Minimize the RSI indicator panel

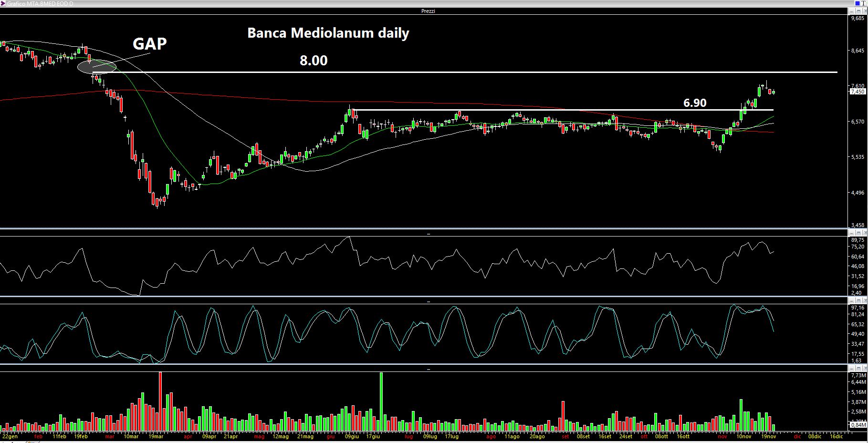click(851, 233)
